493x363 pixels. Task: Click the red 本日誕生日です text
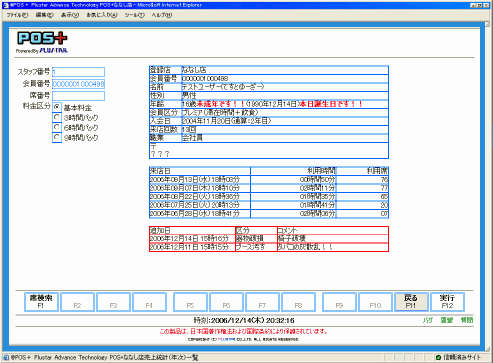coord(331,104)
